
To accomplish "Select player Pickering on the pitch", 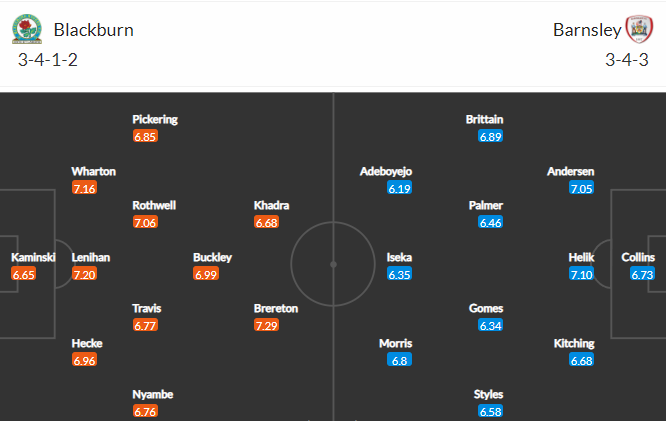I will (155, 119).
